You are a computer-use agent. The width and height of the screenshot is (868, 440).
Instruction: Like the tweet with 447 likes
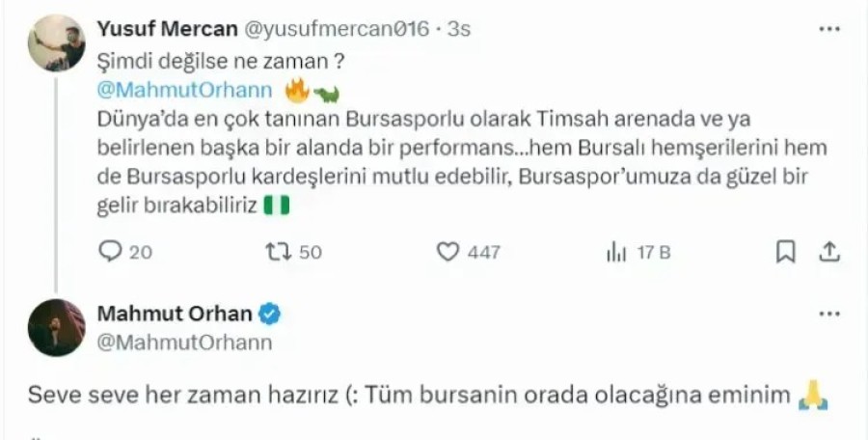coord(448,252)
